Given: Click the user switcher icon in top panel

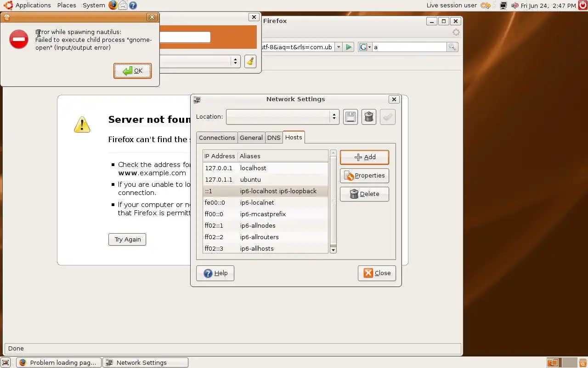Looking at the screenshot, I should point(486,6).
